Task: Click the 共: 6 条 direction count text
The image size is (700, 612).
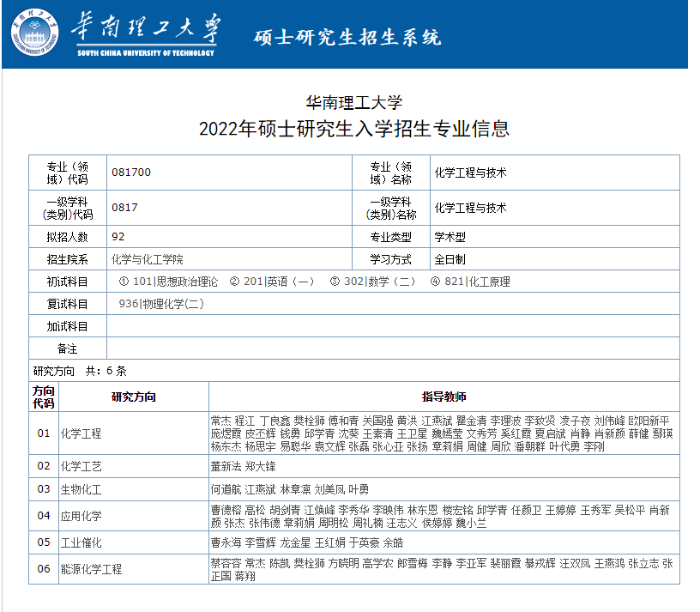Action: (x=106, y=371)
